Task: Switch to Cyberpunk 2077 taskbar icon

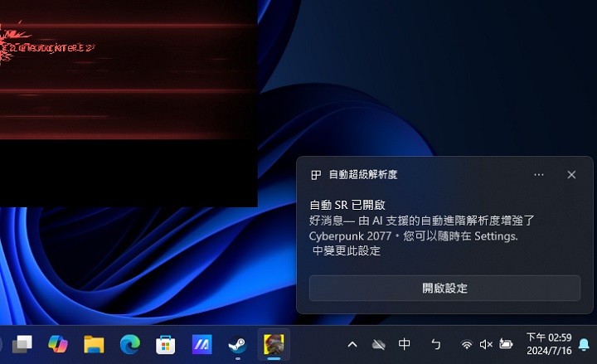Action: (274, 345)
